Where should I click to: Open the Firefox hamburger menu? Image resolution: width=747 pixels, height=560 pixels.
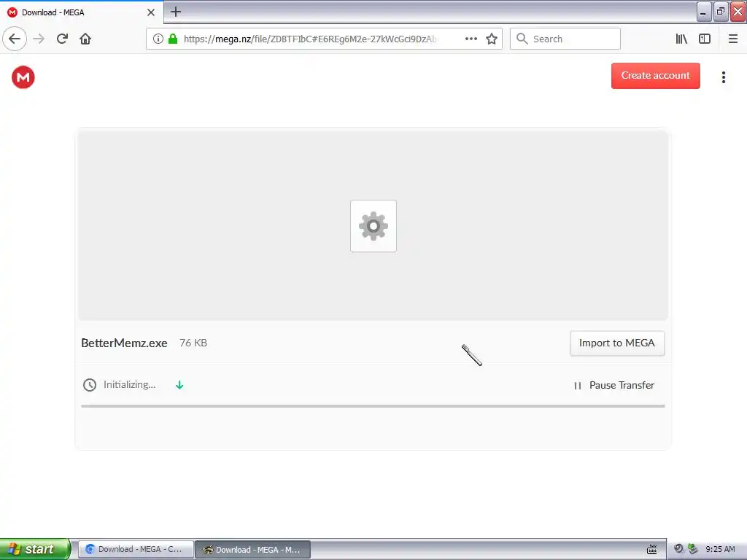pos(732,39)
